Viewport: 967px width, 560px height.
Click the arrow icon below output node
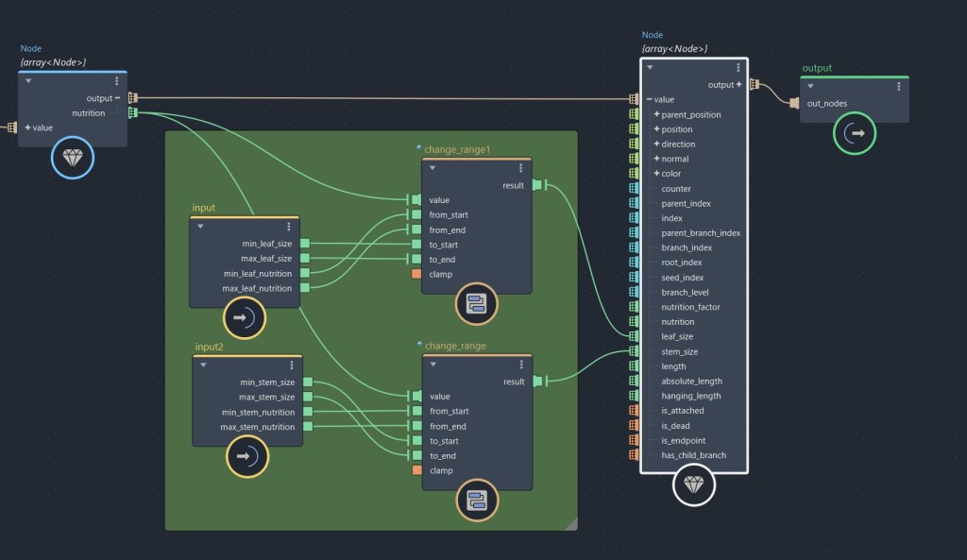click(854, 134)
